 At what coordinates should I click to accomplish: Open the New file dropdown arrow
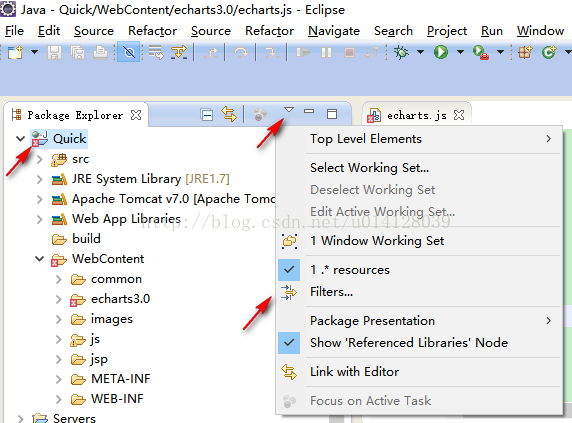point(34,52)
